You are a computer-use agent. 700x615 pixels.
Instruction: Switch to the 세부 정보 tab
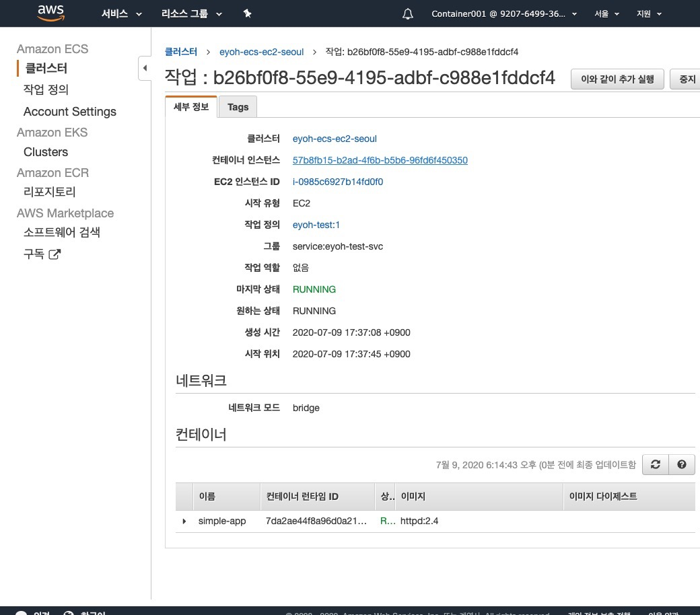point(191,107)
